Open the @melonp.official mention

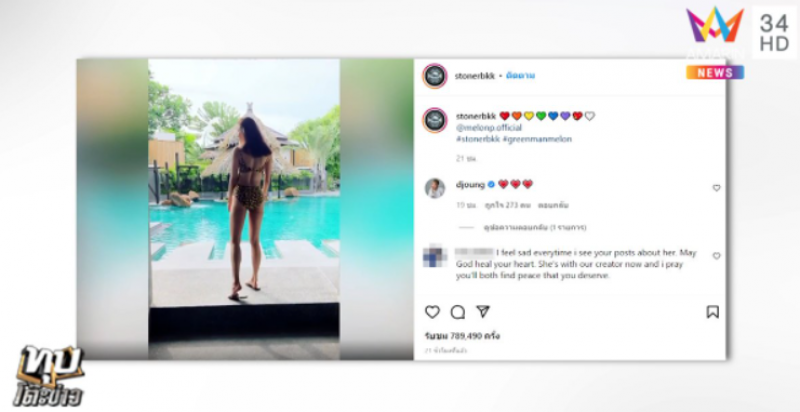point(489,127)
